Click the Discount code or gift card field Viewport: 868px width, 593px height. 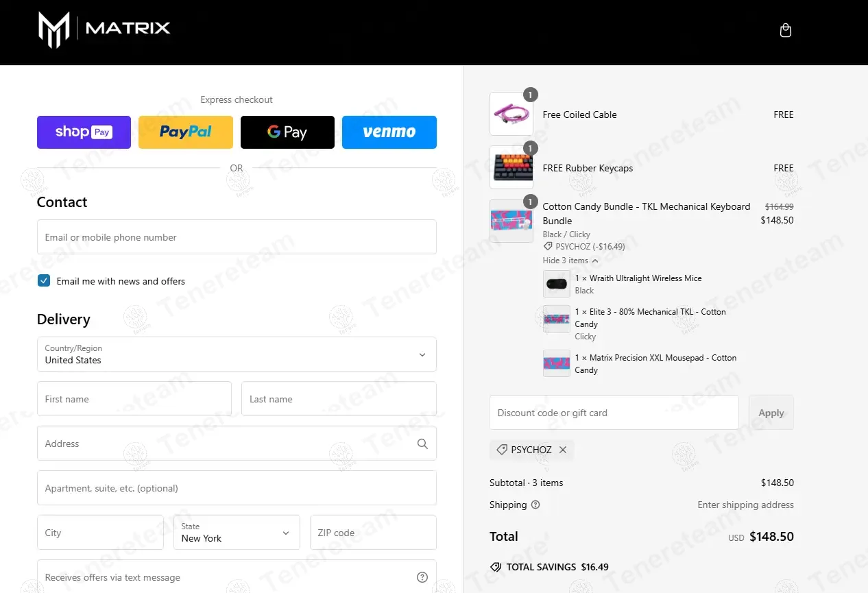pyautogui.click(x=614, y=413)
